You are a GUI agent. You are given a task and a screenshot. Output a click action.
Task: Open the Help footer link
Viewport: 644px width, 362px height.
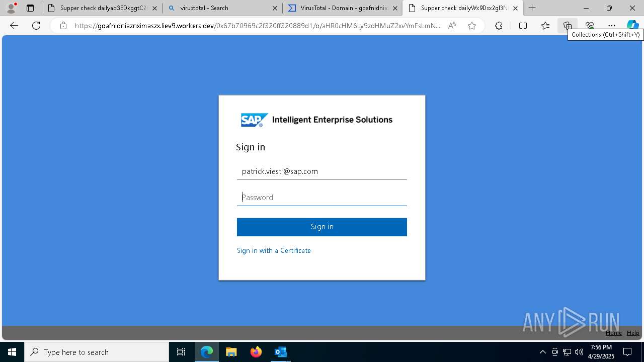coord(633,333)
